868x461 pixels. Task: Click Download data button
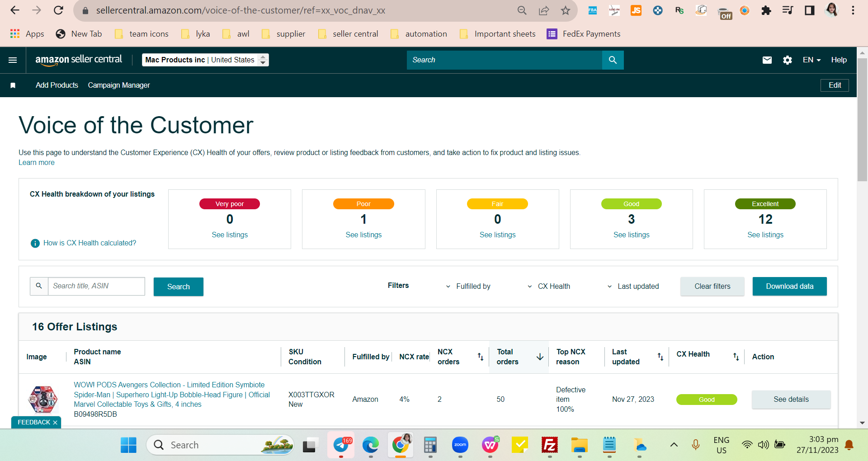[790, 287]
